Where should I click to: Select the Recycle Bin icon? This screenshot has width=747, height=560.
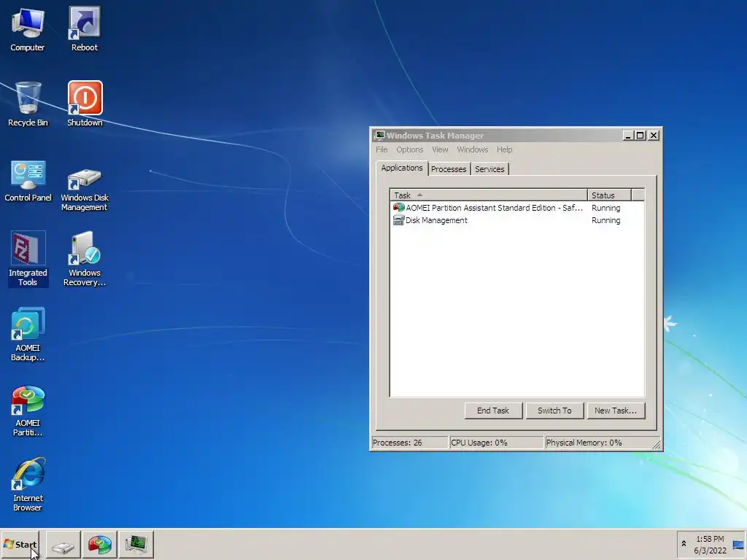point(28,104)
